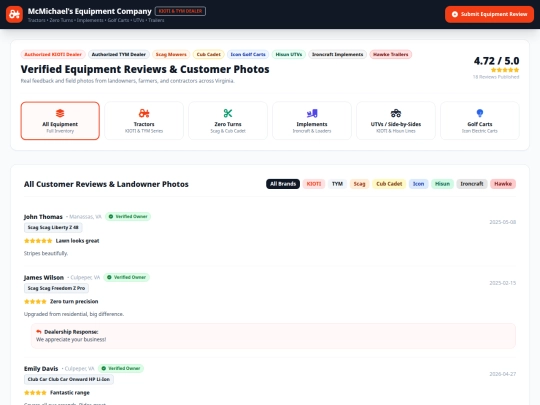Screen dimensions: 540x405
Task: Open the Implements category card
Action: (x=312, y=121)
